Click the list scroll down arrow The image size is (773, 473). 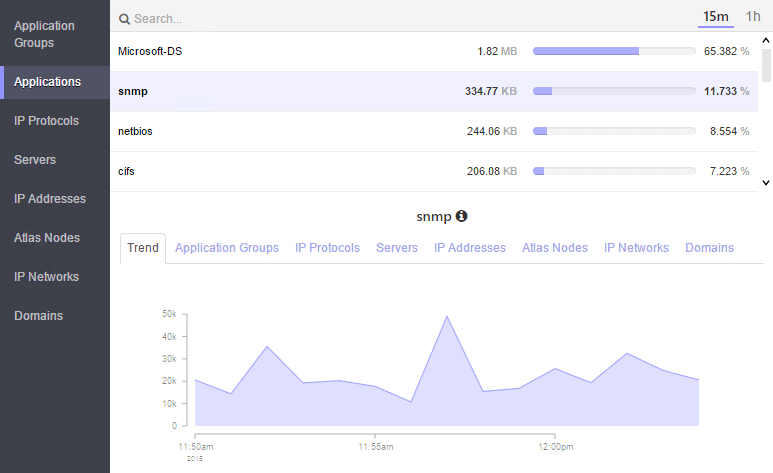click(x=766, y=182)
